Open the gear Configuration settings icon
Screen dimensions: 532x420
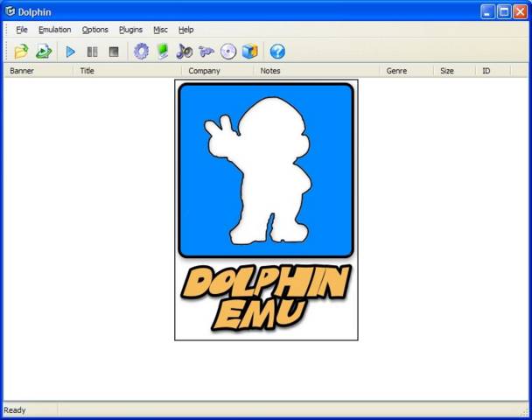pyautogui.click(x=141, y=52)
